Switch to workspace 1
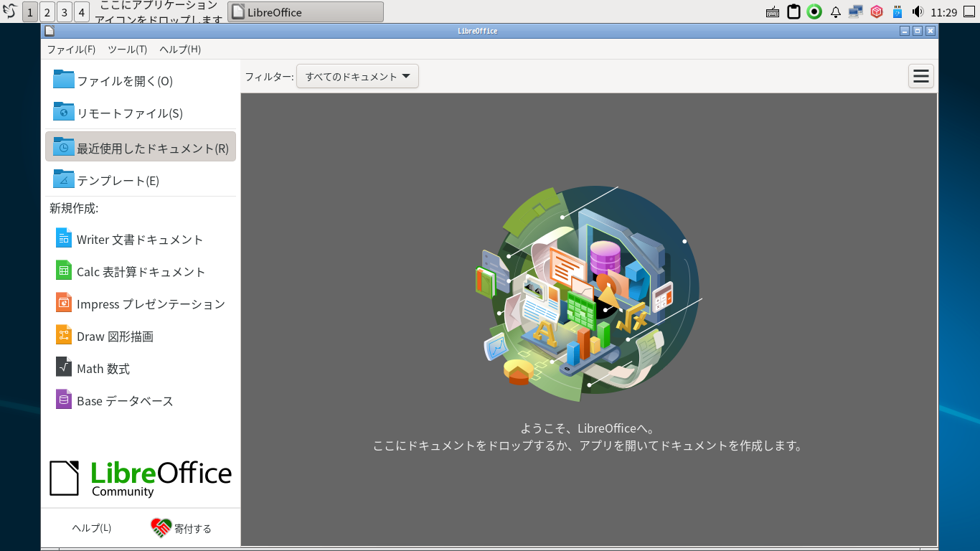This screenshot has width=980, height=551. pos(30,12)
